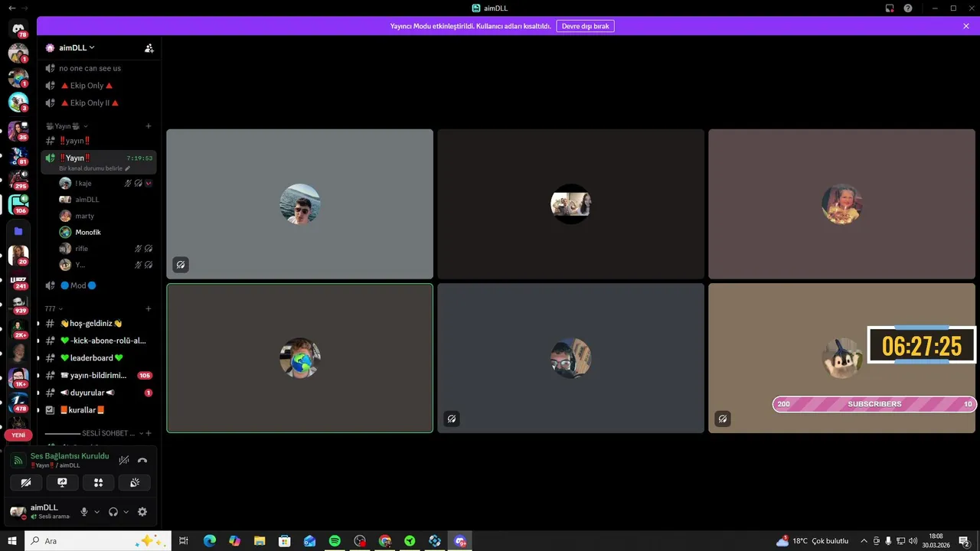Show hidden system tray icons
980x551 pixels.
[864, 541]
